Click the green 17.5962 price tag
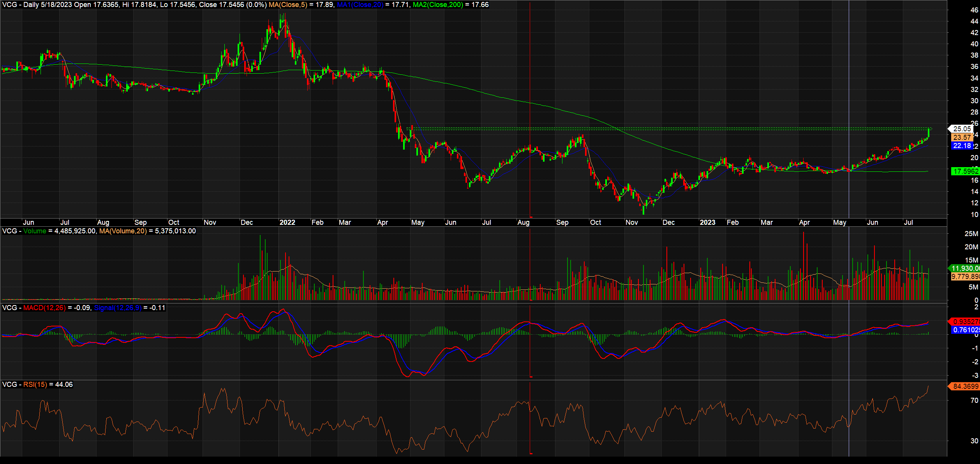The width and height of the screenshot is (980, 464). (x=965, y=171)
